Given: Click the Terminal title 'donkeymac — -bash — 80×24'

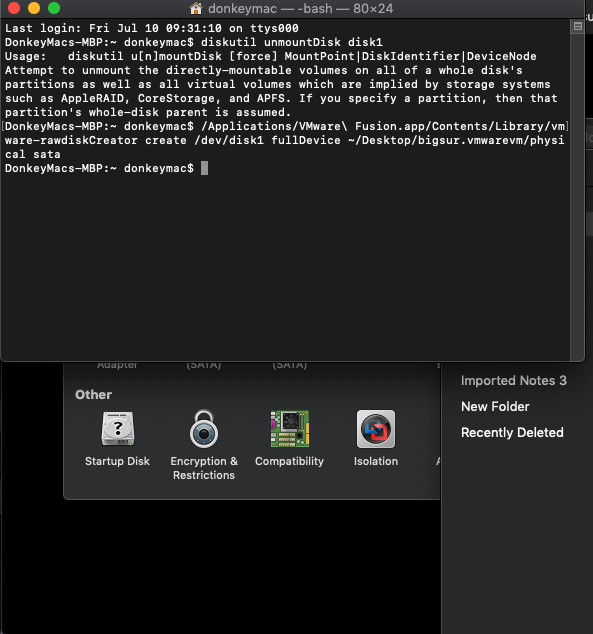Looking at the screenshot, I should coord(300,8).
